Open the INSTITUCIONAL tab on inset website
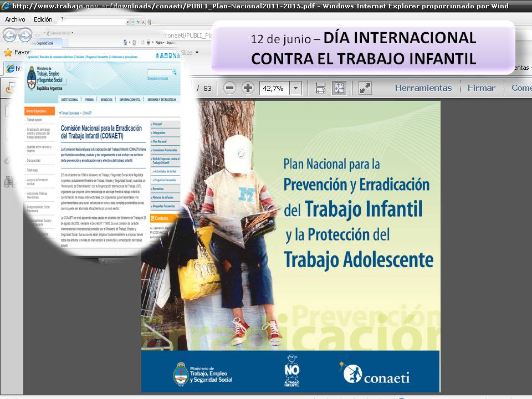Viewport: 532px width, 399px height. pyautogui.click(x=70, y=99)
